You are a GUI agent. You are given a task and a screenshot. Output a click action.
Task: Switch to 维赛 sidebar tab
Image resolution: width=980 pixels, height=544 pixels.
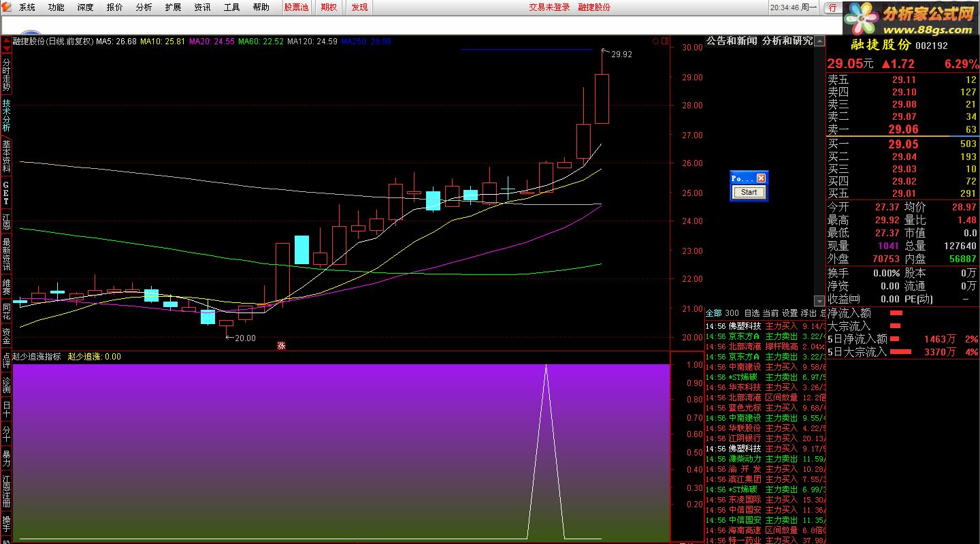6,287
